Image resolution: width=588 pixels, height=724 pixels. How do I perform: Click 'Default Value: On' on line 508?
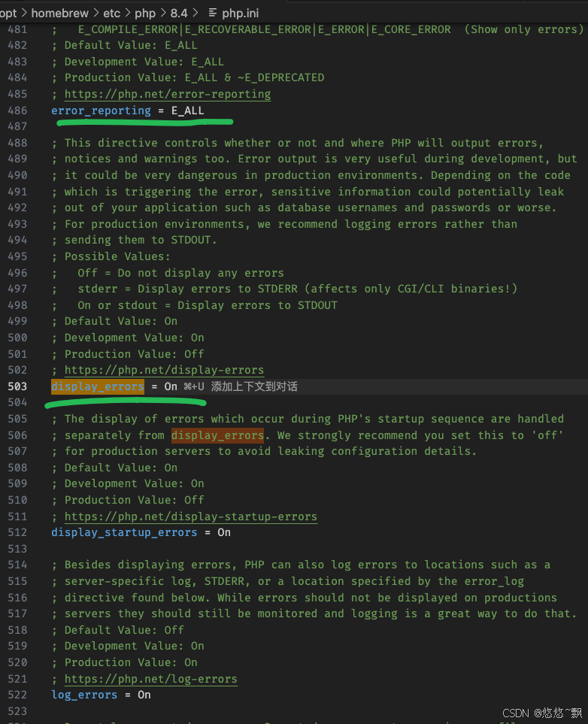[121, 468]
